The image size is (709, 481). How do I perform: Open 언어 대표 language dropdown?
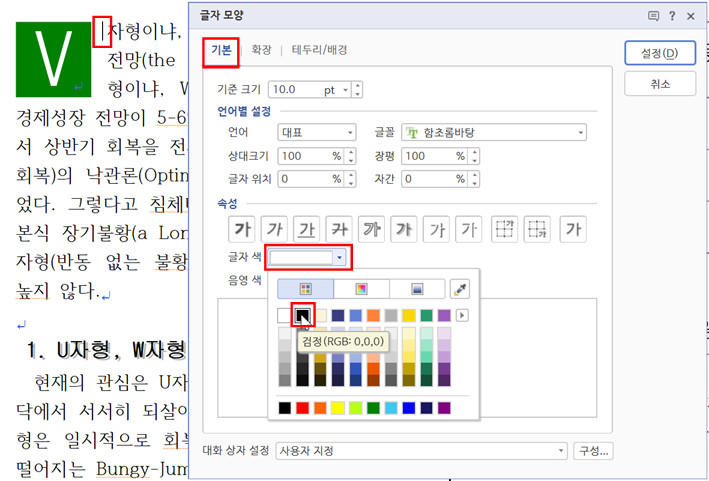[350, 132]
